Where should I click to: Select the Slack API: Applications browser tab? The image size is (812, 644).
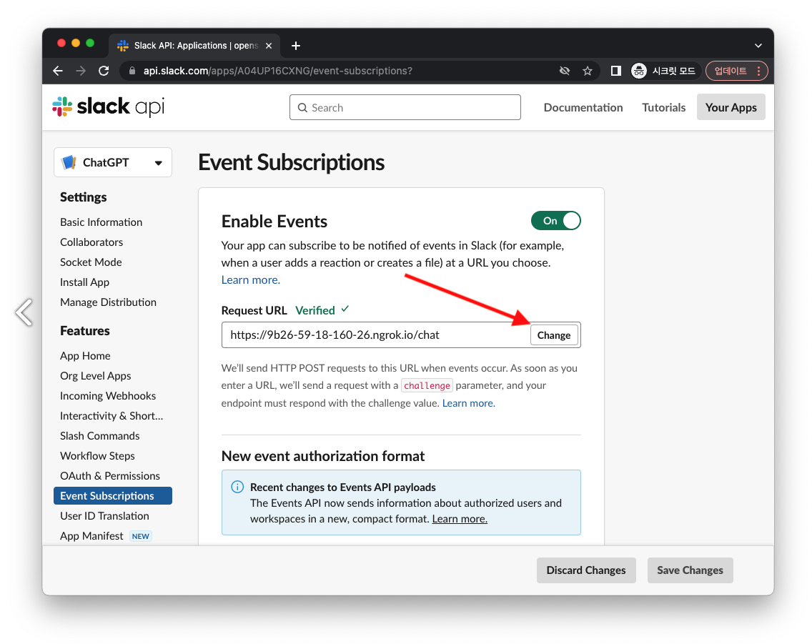pyautogui.click(x=194, y=46)
